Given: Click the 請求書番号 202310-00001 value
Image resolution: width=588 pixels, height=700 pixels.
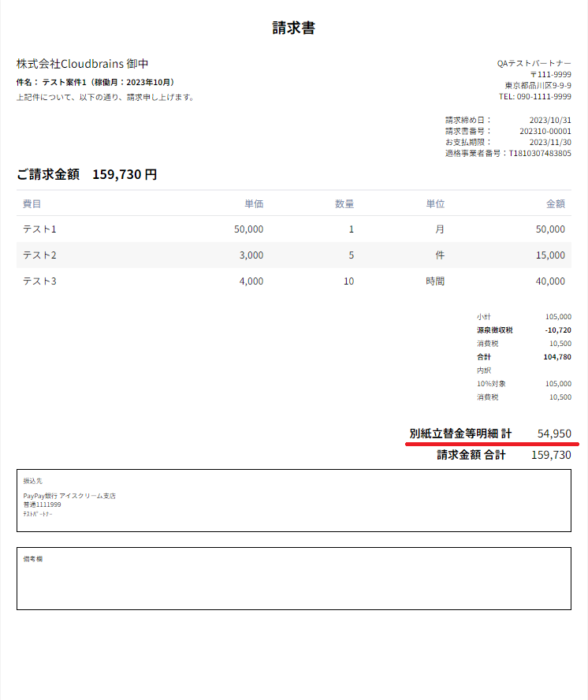Looking at the screenshot, I should coord(545,131).
